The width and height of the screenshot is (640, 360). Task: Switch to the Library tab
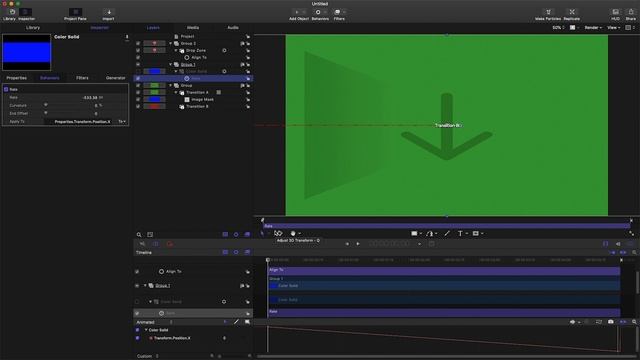tap(33, 28)
